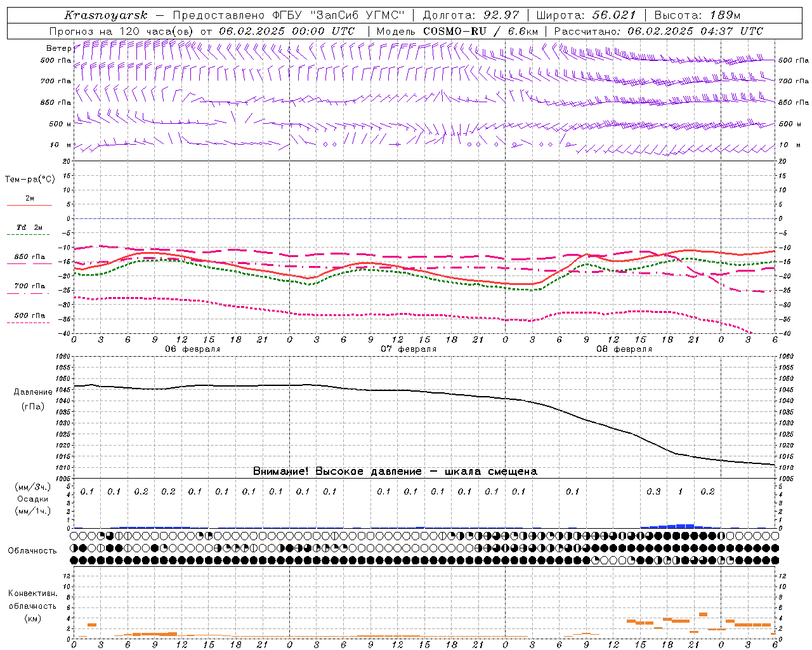The image size is (812, 650).
Task: Click the Рассчитано: 06.02.2025 04:37 UTC text
Action: pos(658,31)
